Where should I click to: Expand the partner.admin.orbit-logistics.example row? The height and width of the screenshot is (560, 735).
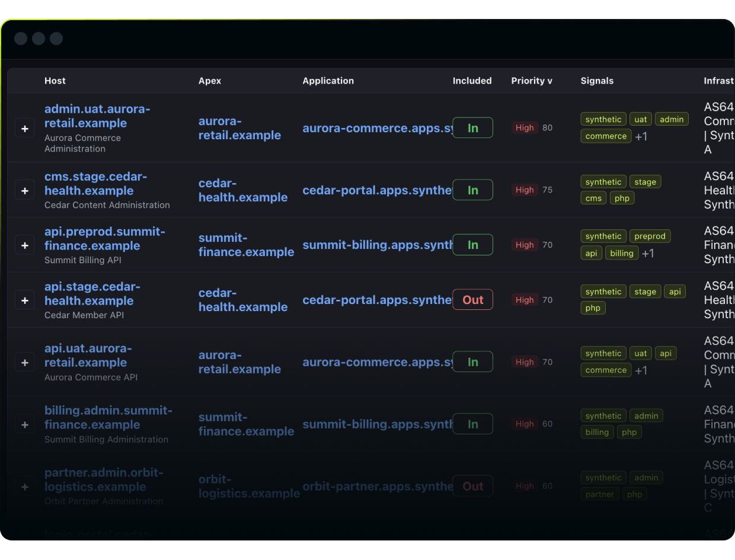25,487
